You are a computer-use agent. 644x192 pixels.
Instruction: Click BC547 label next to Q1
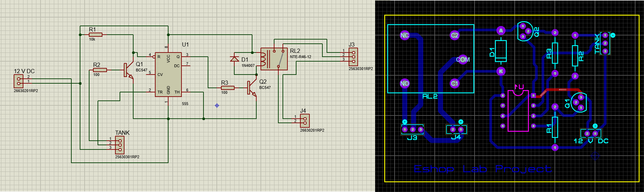[x=142, y=70]
